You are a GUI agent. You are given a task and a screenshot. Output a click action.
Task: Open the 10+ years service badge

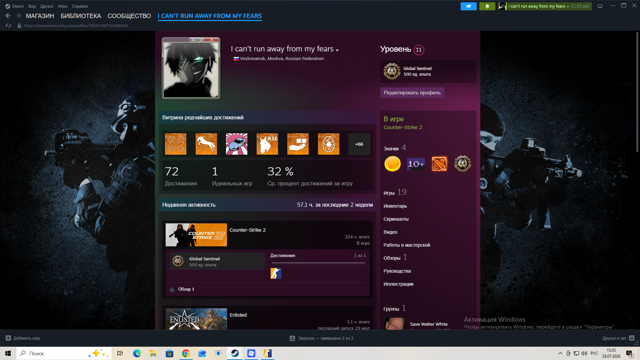click(x=416, y=164)
